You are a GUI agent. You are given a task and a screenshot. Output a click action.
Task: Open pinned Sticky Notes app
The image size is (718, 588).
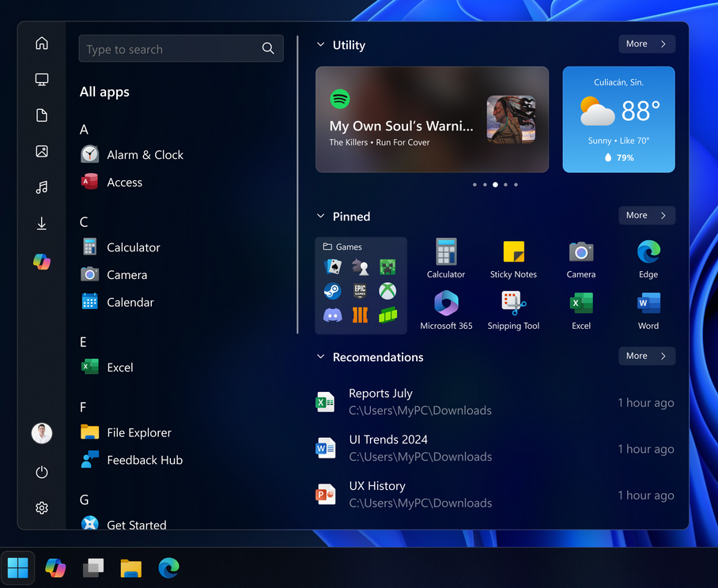(513, 258)
